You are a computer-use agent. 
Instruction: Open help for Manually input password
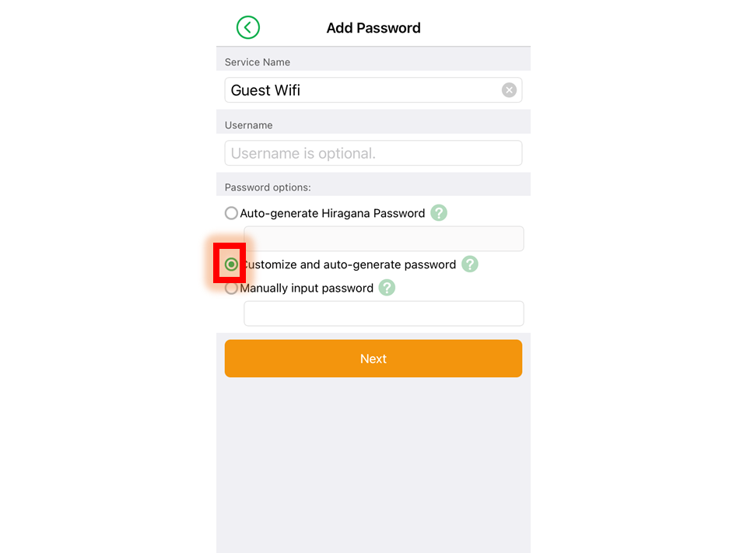(x=387, y=288)
